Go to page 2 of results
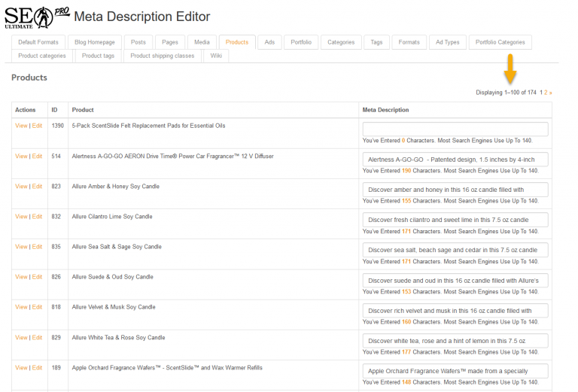 point(546,93)
